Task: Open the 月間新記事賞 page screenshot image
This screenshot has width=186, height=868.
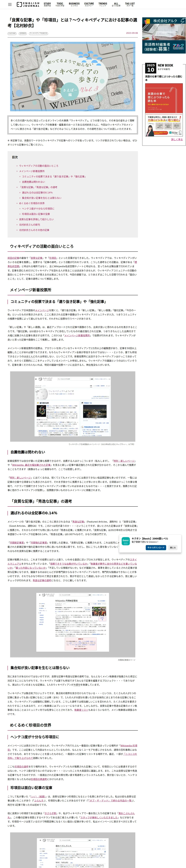Action: (x=73, y=623)
